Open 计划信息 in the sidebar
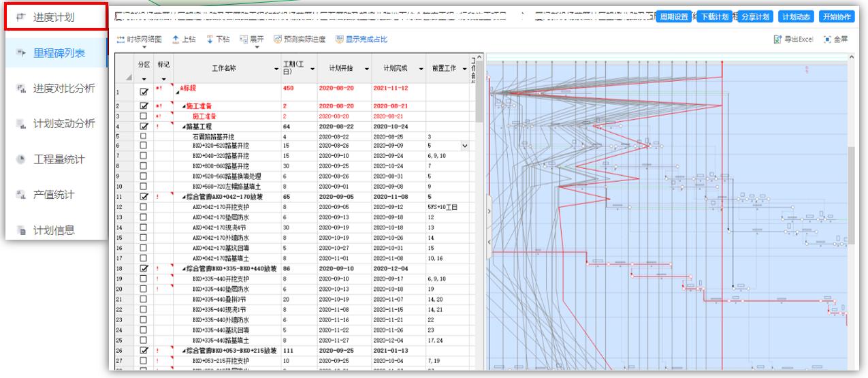Image resolution: width=868 pixels, height=378 pixels. tap(55, 230)
